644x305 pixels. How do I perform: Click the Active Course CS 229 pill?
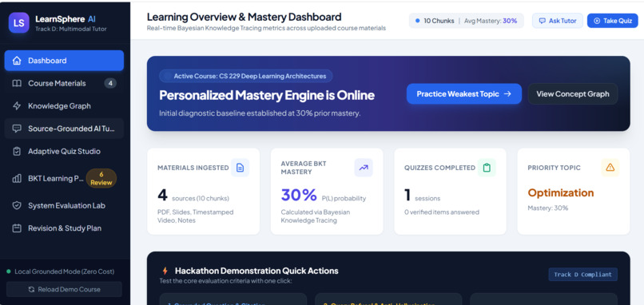(x=245, y=76)
